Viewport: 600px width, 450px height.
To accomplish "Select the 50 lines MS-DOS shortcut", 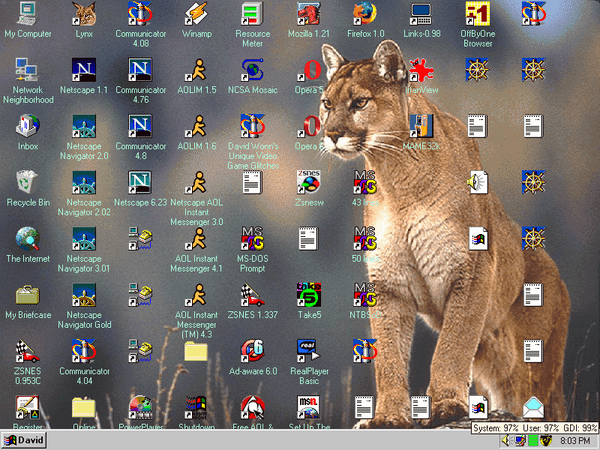I will pyautogui.click(x=365, y=239).
